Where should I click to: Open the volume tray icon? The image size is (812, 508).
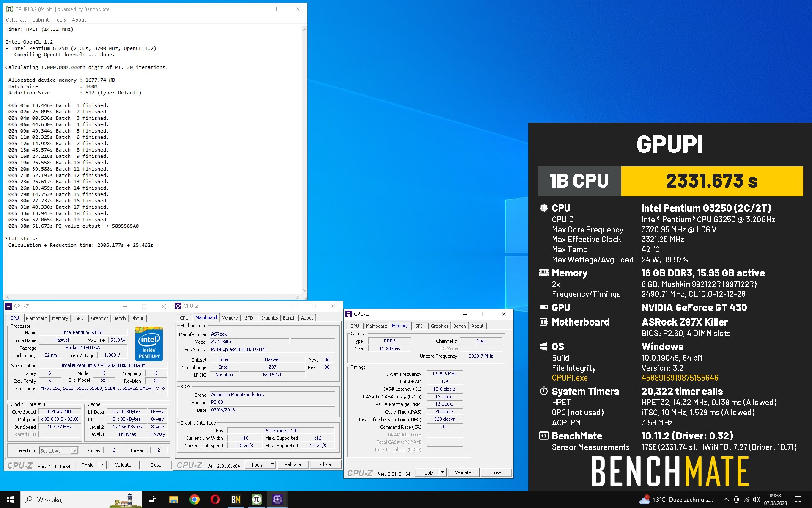[x=757, y=500]
